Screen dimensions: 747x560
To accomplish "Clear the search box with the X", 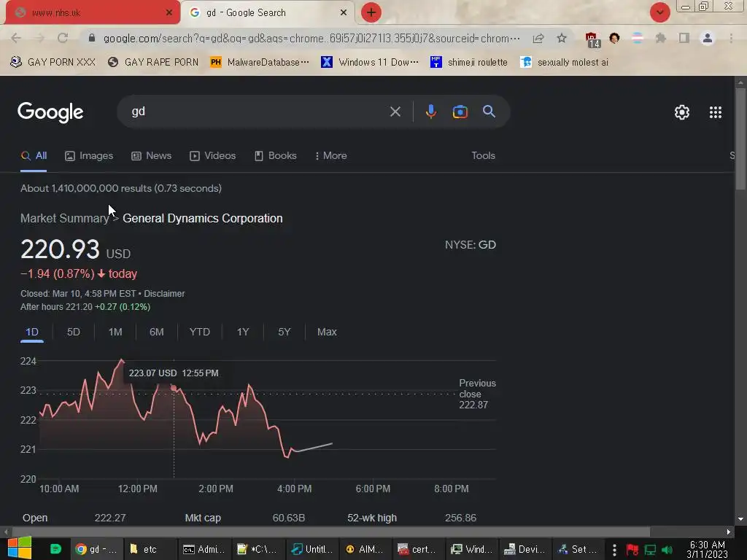I will tap(395, 112).
